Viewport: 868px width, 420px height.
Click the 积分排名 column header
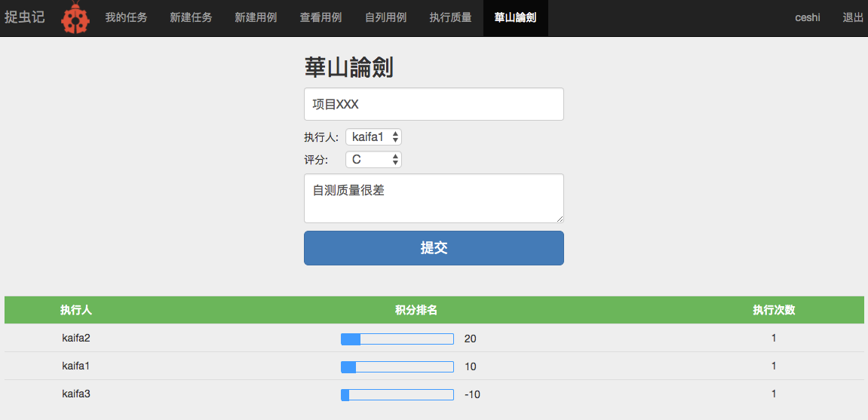[x=416, y=310]
